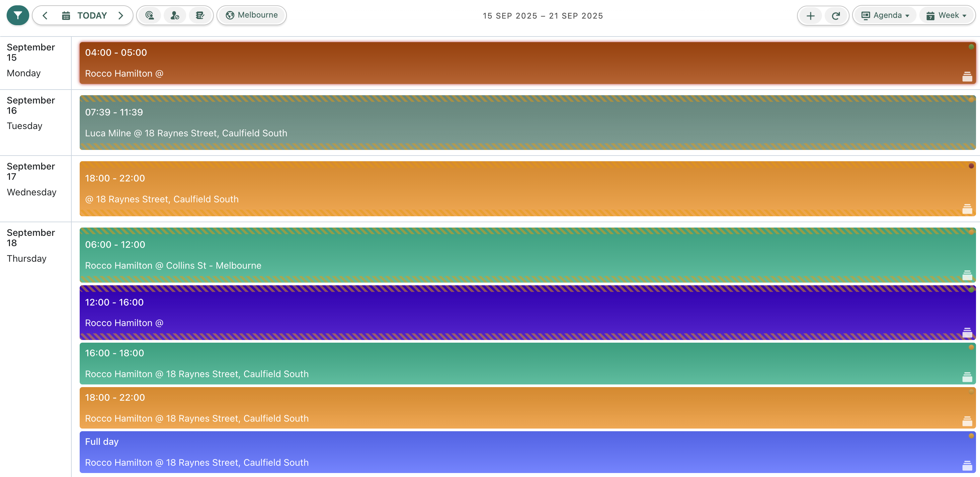Open Luca Milne's 07:39 - 11:39 shift
This screenshot has width=980, height=477.
(527, 122)
